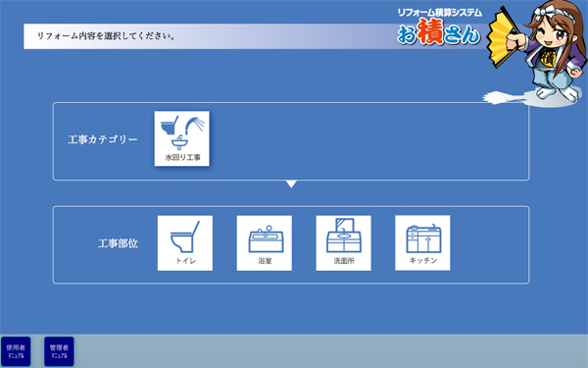588x368 pixels.
Task: Choose the 浴室 bathroom tile
Action: point(265,243)
